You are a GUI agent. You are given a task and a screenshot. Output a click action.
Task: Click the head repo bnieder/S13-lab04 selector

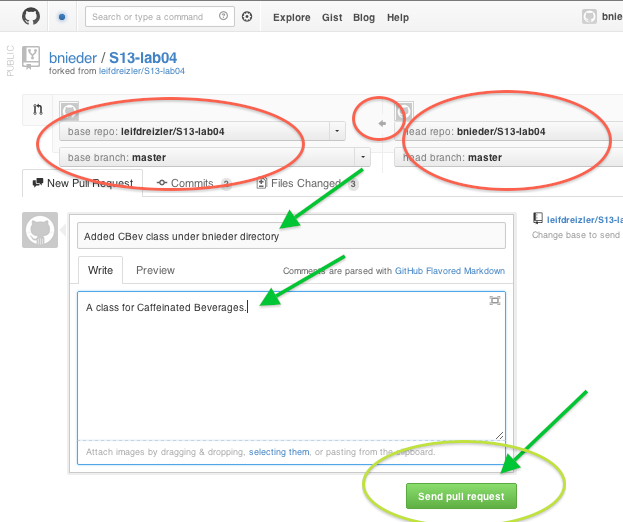(509, 131)
